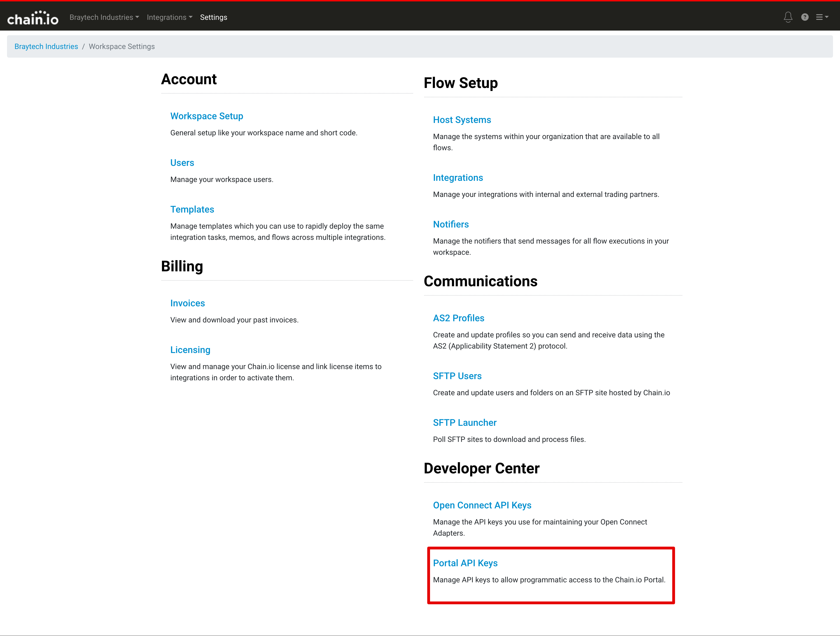The width and height of the screenshot is (840, 636).
Task: Open the Licensing page
Action: [x=190, y=350]
